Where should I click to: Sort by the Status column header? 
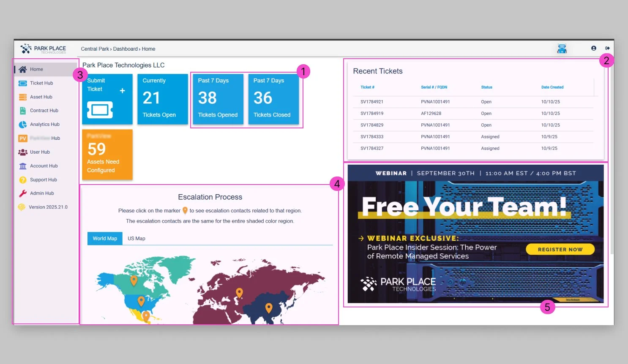(486, 87)
